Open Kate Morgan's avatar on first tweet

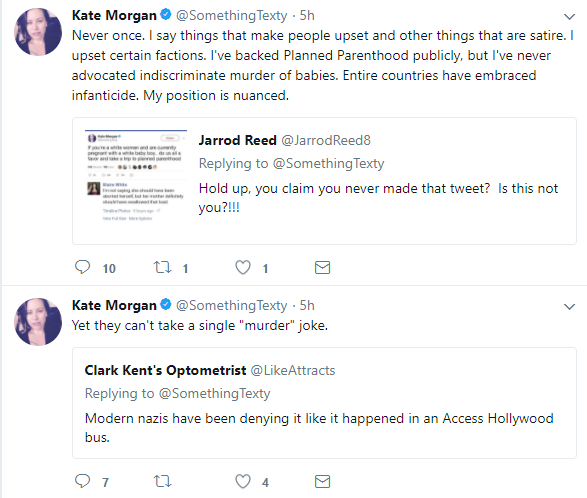(x=38, y=32)
